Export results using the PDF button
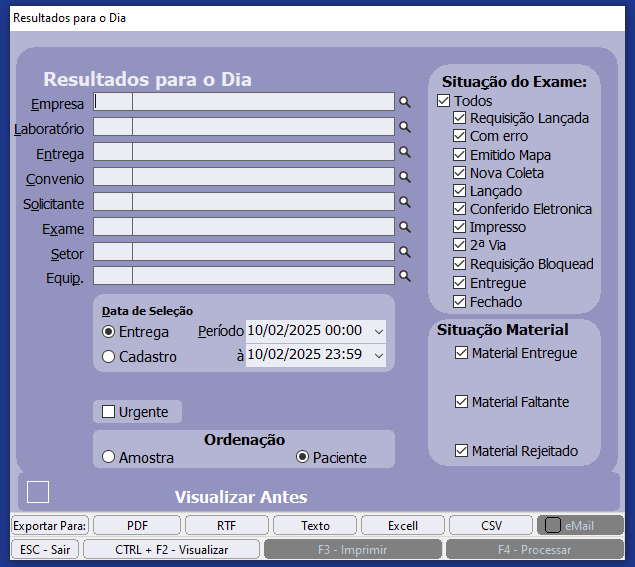 point(137,525)
